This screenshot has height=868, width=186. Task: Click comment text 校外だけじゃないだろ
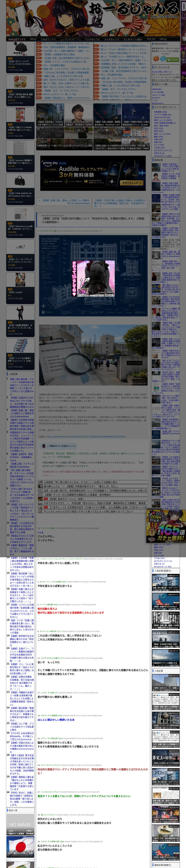click(x=50, y=819)
